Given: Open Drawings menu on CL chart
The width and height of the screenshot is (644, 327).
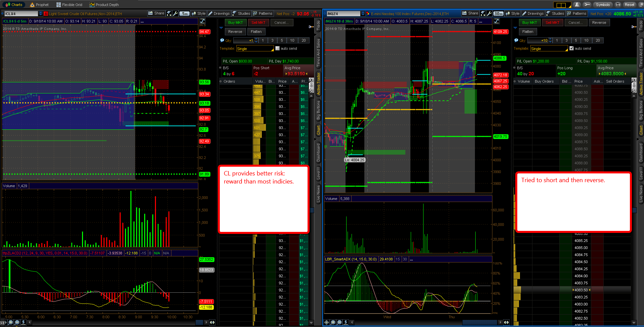Looking at the screenshot, I should [219, 13].
